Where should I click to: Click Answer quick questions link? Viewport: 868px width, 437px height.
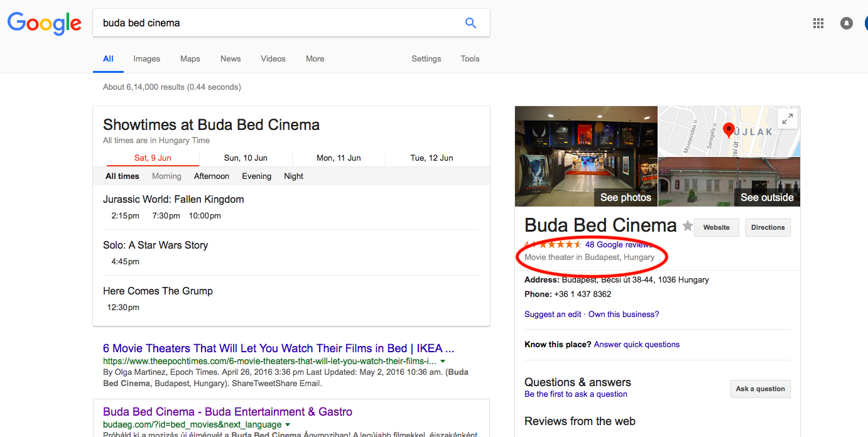637,344
